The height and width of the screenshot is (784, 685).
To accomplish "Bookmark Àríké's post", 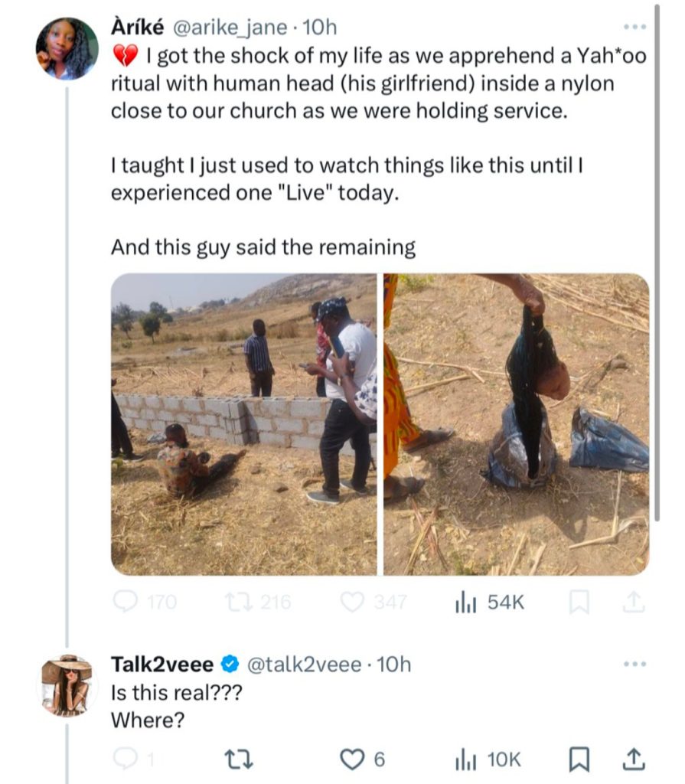I will 579,603.
